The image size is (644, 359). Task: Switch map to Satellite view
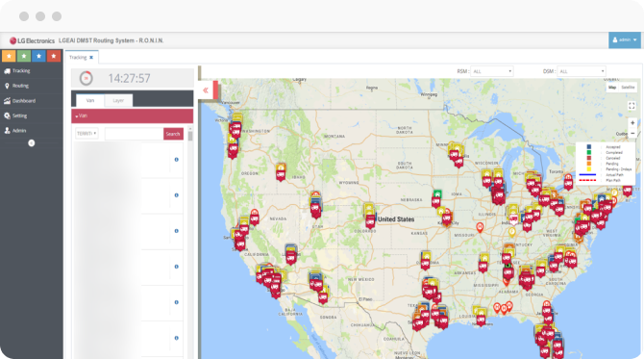coord(628,88)
